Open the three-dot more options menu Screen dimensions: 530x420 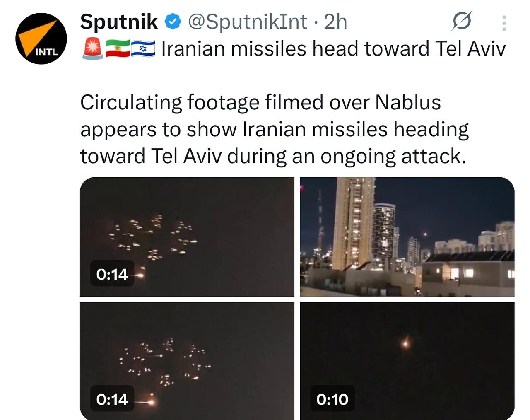click(x=504, y=23)
